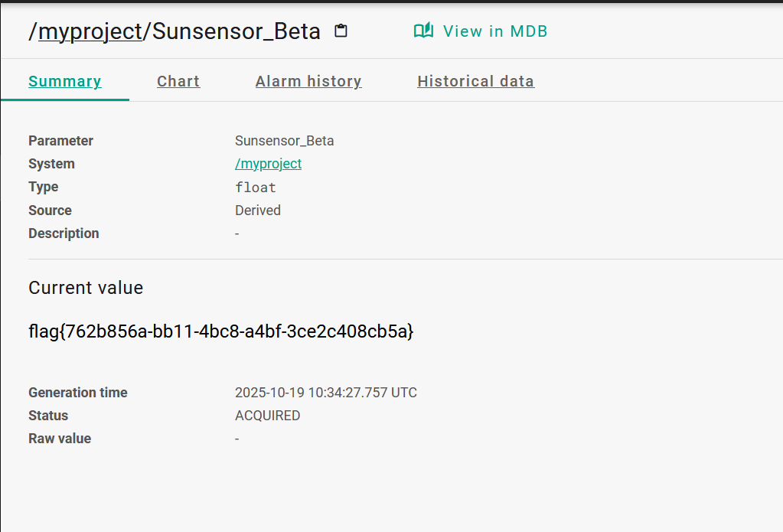Image resolution: width=783 pixels, height=532 pixels.
Task: Click Sunsensor_Beta in the page title
Action: point(237,31)
